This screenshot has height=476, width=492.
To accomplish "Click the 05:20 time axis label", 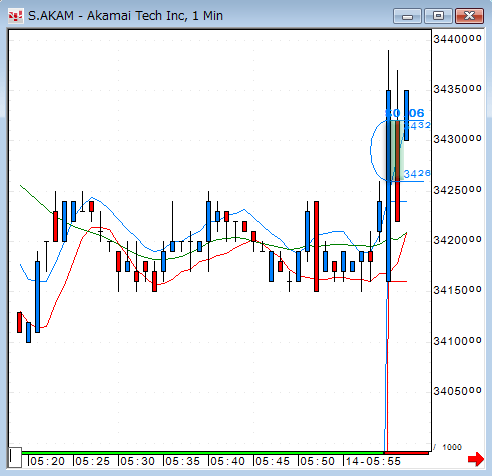I will pyautogui.click(x=47, y=461).
